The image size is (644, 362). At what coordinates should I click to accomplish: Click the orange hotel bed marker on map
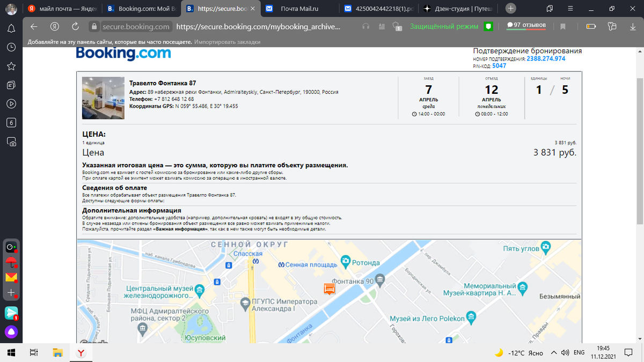(x=330, y=289)
